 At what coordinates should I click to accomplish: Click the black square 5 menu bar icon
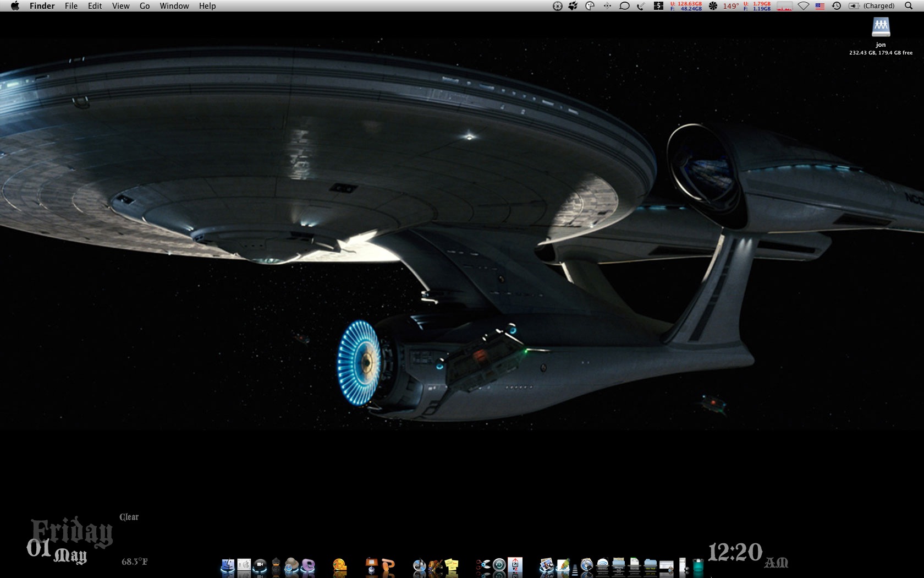pos(658,6)
